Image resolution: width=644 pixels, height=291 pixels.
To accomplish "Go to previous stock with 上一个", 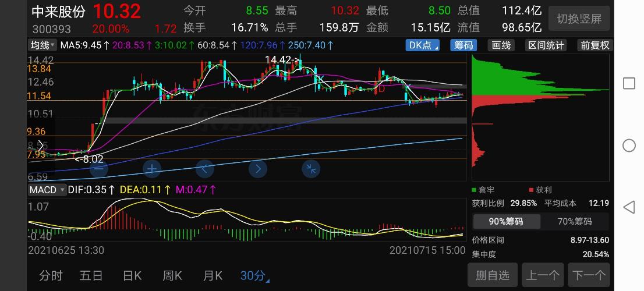I will pos(543,275).
